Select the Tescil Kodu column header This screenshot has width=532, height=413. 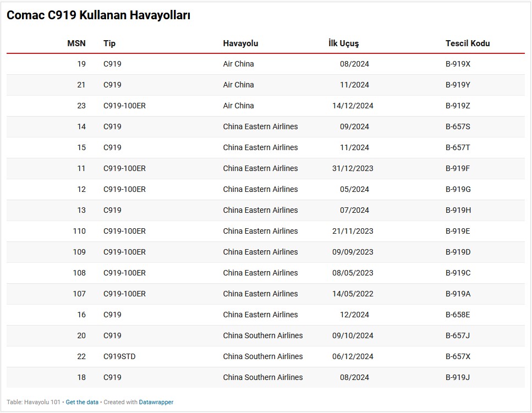pyautogui.click(x=468, y=43)
